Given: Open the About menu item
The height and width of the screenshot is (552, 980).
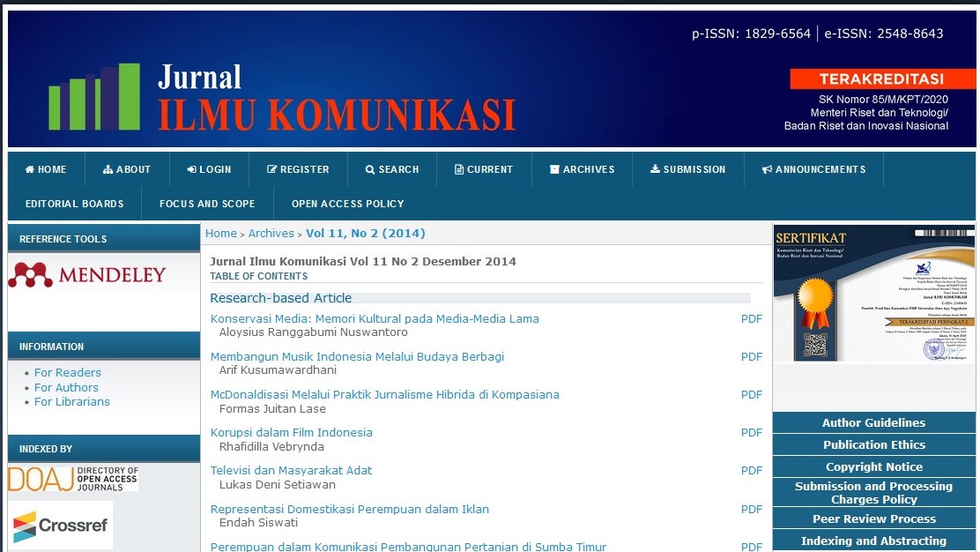Looking at the screenshot, I should [127, 169].
